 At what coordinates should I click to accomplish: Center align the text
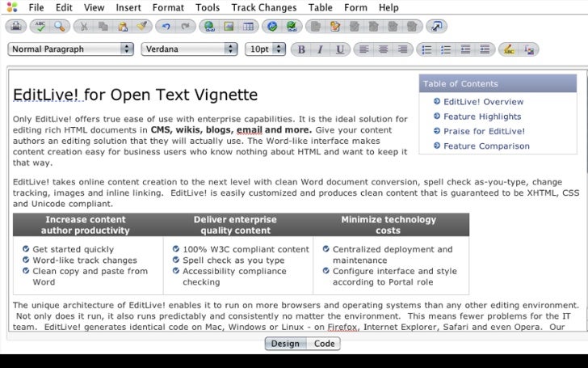point(383,49)
